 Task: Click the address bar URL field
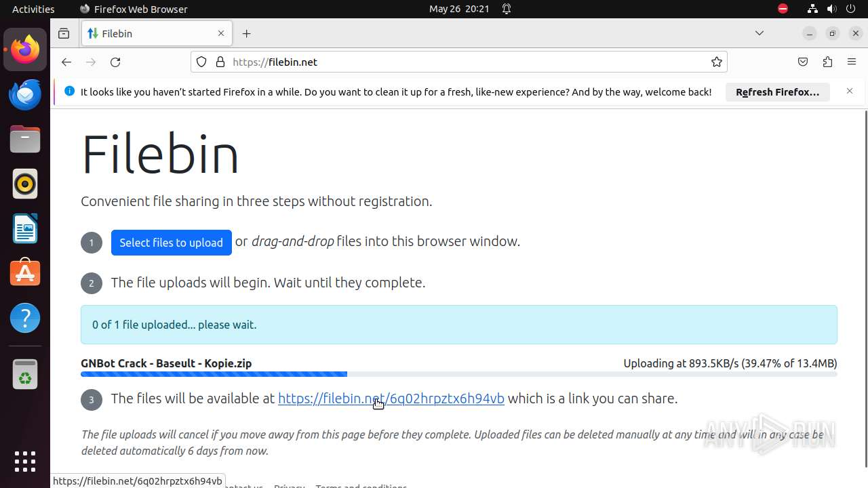pyautogui.click(x=459, y=62)
